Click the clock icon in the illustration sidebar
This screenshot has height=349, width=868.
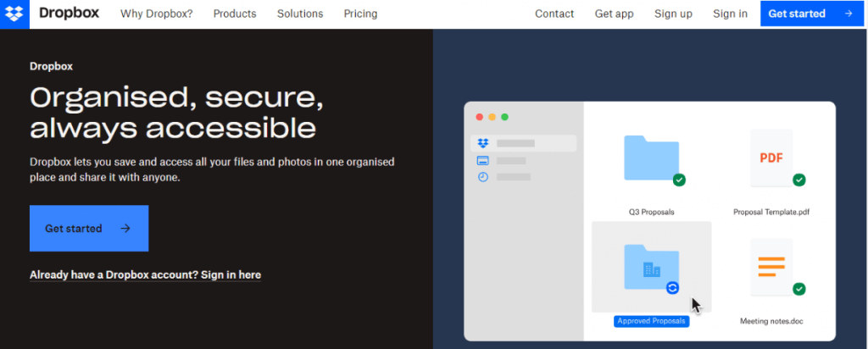coord(482,177)
